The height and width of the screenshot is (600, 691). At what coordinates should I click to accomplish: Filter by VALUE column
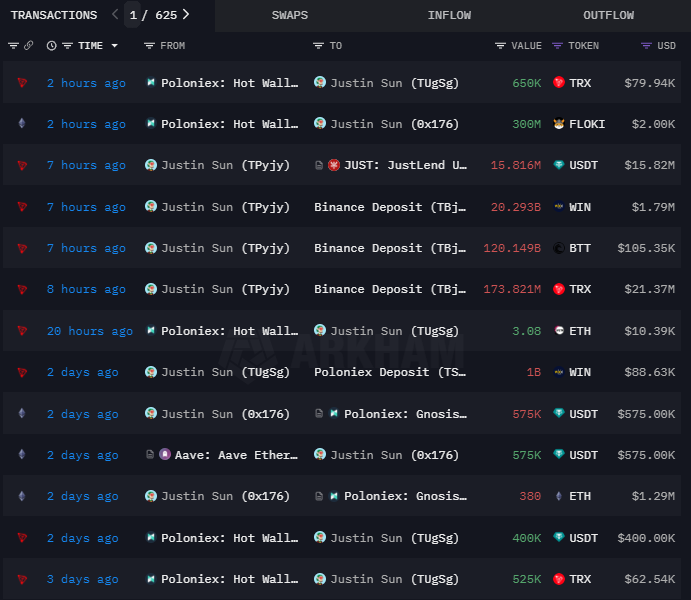500,46
